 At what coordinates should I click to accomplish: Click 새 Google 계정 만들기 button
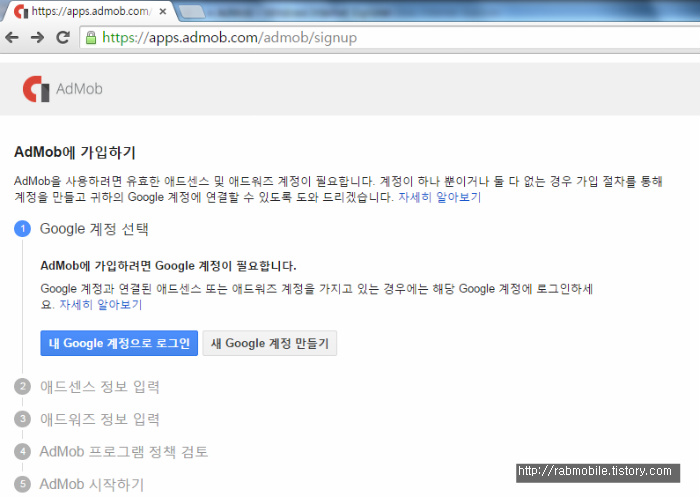coord(270,343)
